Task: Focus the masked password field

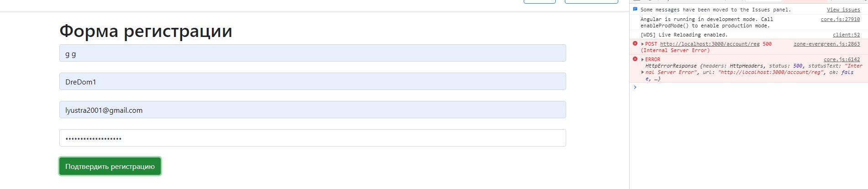Action: point(312,138)
